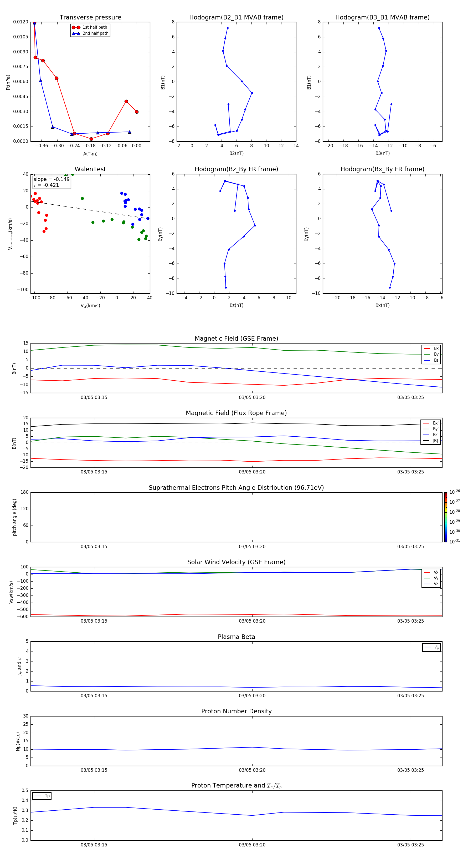Click the 'Bx' legend entry in GSE plot
This screenshot has height=868, width=473.
431,349
